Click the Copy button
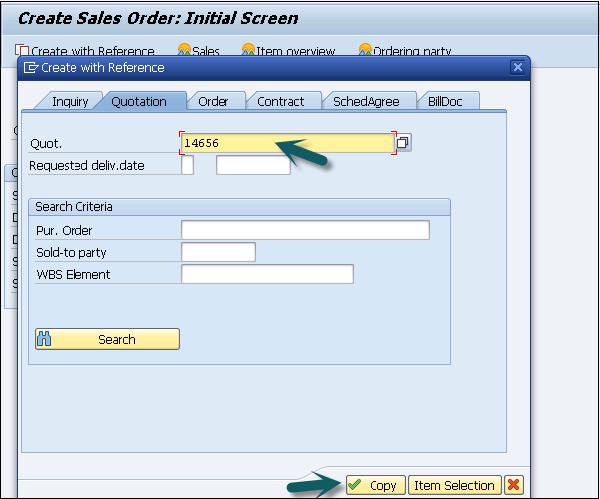 pyautogui.click(x=375, y=485)
